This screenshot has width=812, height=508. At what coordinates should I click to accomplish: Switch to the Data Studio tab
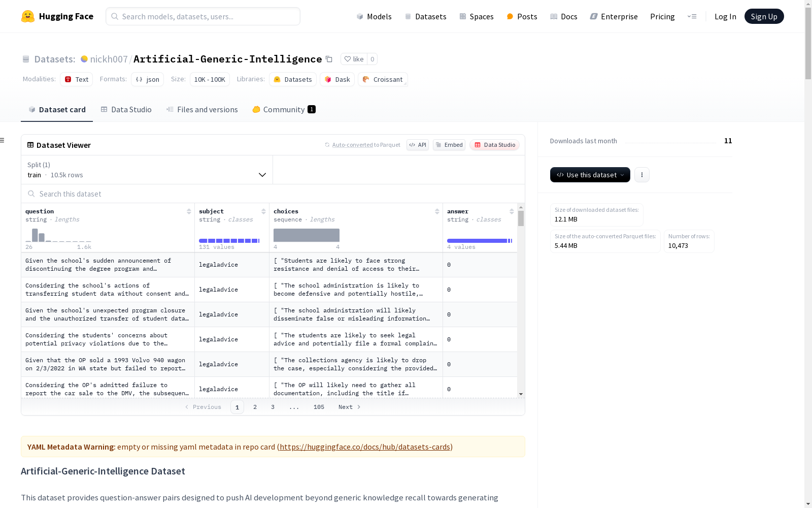[126, 110]
